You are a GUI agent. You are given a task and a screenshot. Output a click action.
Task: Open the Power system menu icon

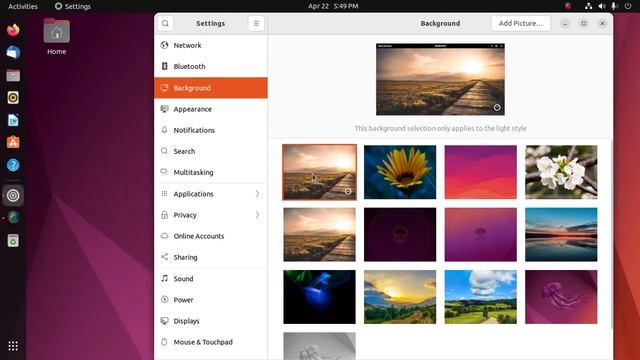coord(628,6)
